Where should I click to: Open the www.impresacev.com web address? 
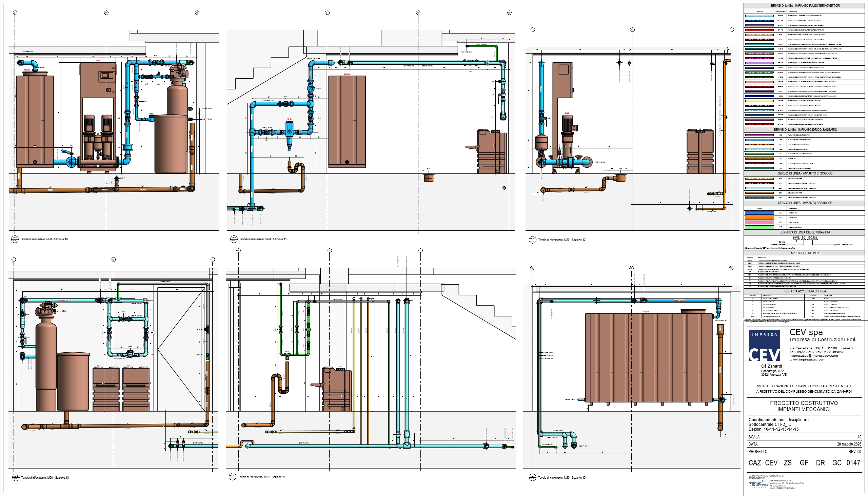click(807, 359)
